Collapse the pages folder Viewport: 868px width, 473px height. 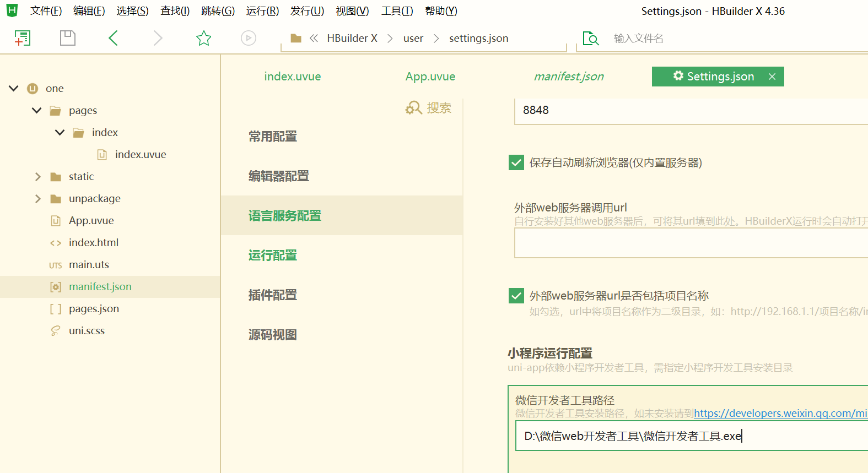pyautogui.click(x=37, y=110)
